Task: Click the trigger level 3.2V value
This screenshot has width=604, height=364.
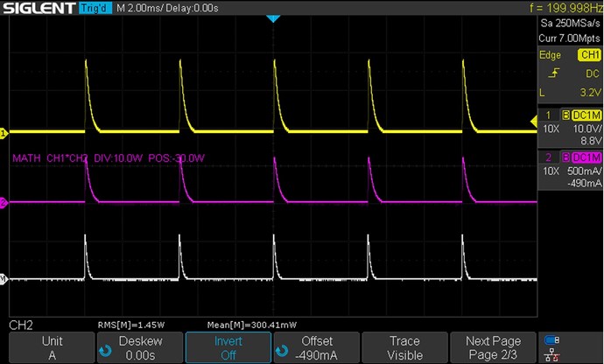Action: (591, 93)
